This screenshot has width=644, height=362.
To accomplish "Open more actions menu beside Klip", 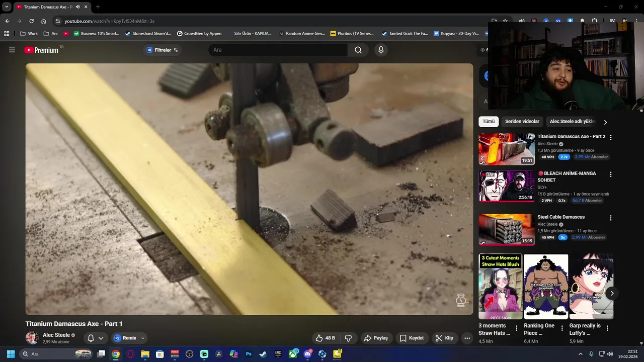I will [467, 338].
